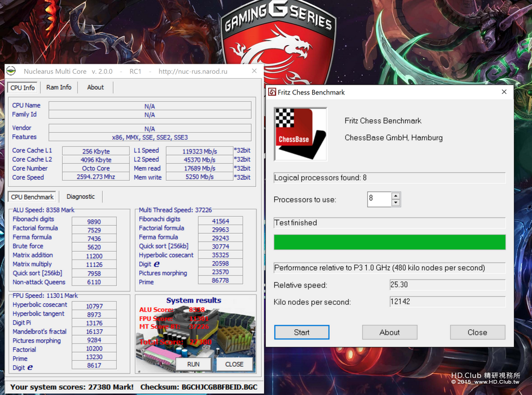Increase processors to use with up arrow

click(395, 196)
